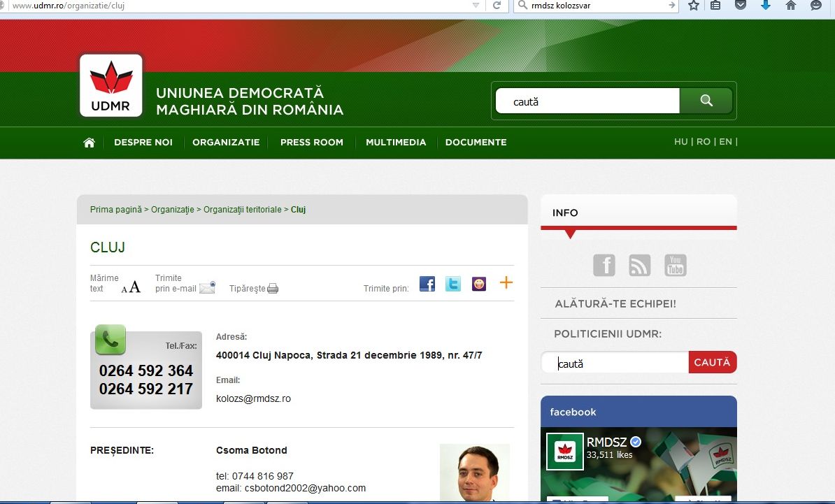Screen dimensions: 835x504
Task: Click the browser chat smiley icon
Action: pos(816,6)
